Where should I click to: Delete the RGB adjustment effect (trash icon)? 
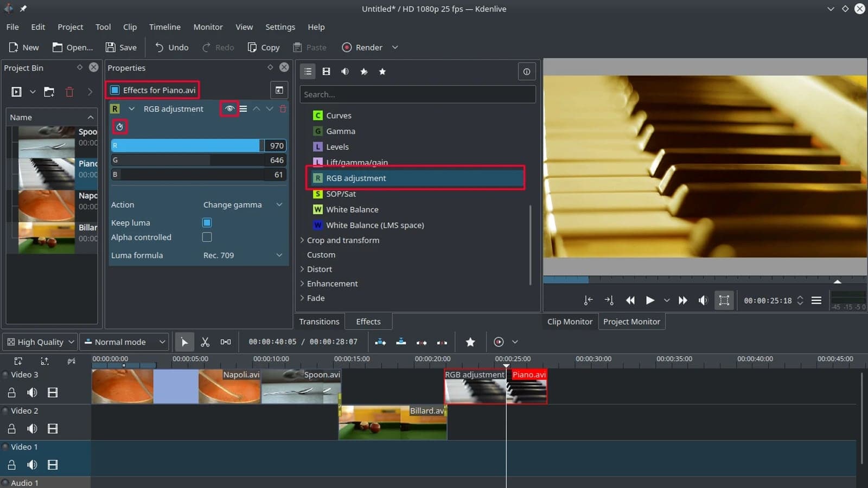283,109
